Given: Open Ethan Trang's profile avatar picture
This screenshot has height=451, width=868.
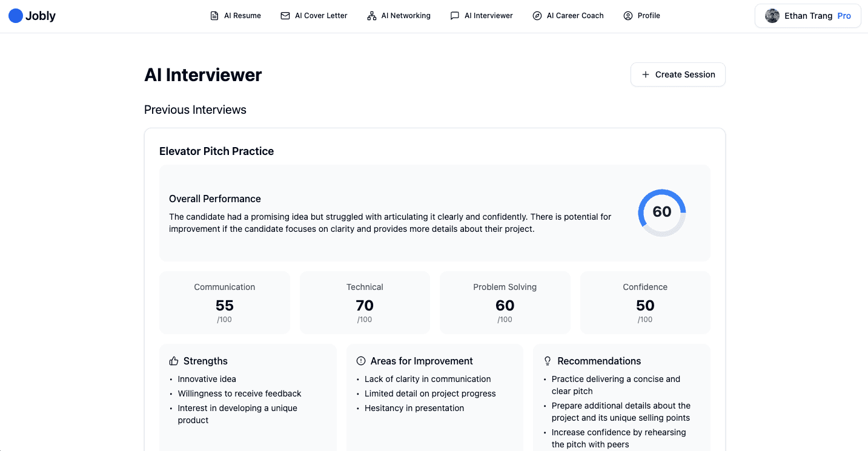Looking at the screenshot, I should pyautogui.click(x=772, y=15).
